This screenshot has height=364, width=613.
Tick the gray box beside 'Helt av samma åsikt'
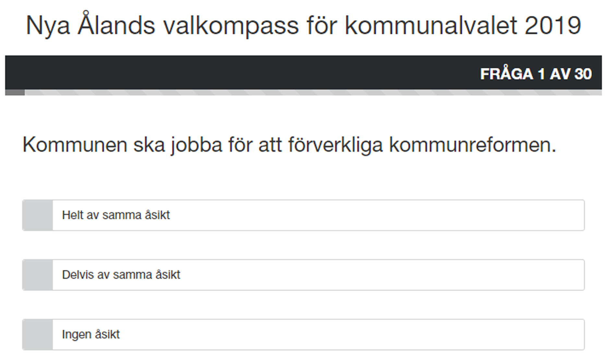click(x=38, y=215)
